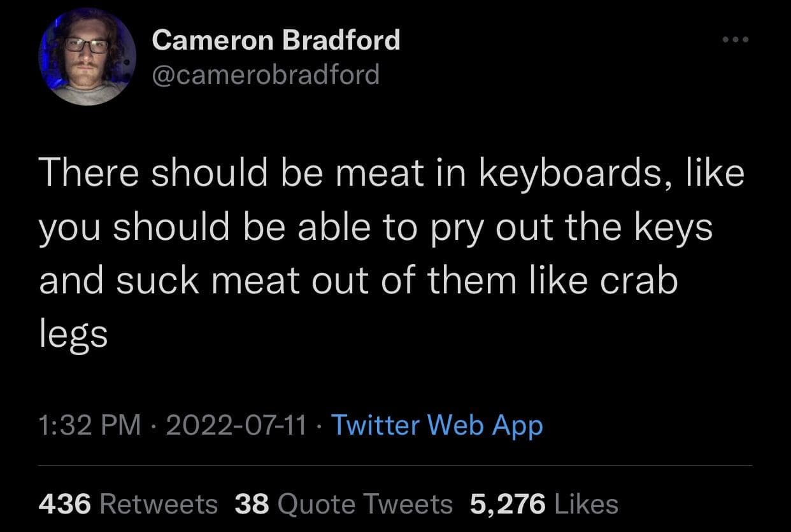
Task: Click the 5,276 like count number
Action: point(508,504)
